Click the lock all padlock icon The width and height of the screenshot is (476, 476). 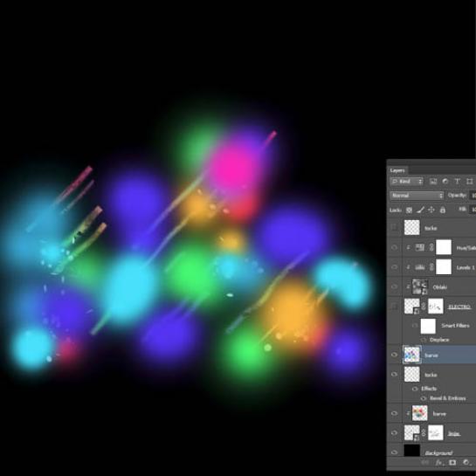pos(443,210)
